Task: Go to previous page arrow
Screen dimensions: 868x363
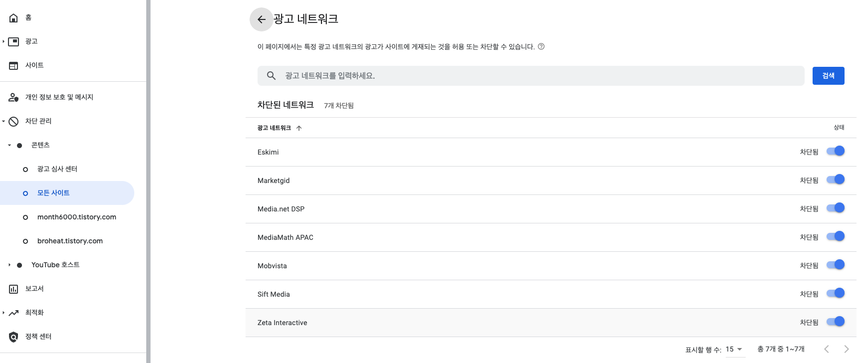Action: 827,349
